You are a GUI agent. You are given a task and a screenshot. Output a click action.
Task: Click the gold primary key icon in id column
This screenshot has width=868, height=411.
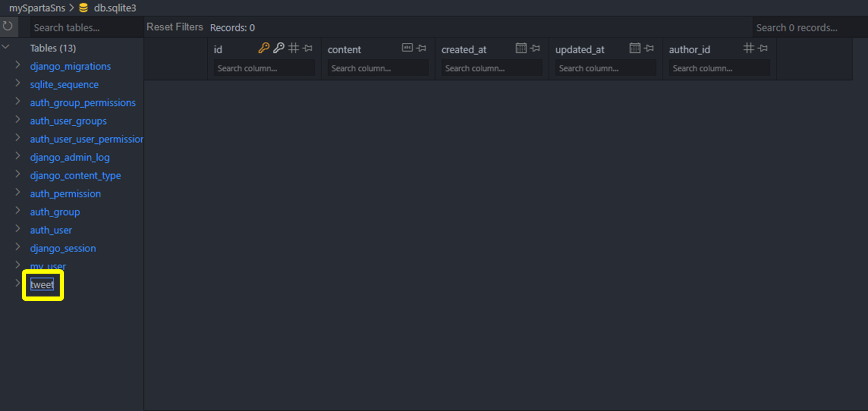264,48
